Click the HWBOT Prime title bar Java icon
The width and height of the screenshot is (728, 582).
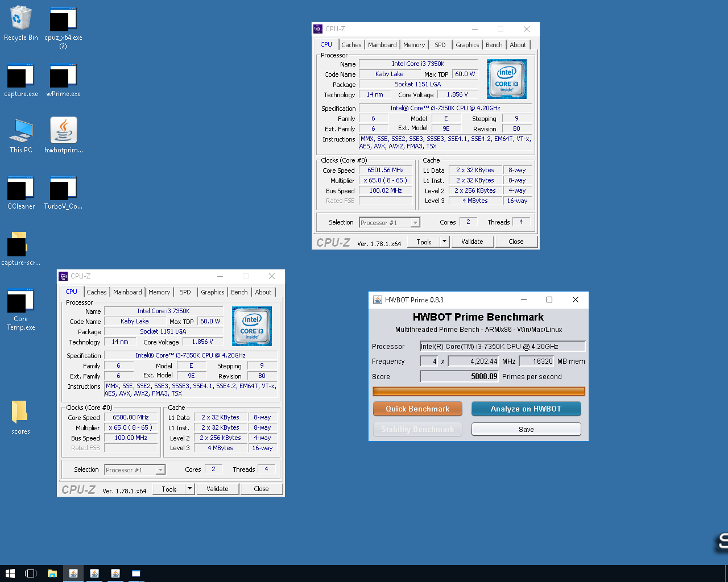pos(377,300)
